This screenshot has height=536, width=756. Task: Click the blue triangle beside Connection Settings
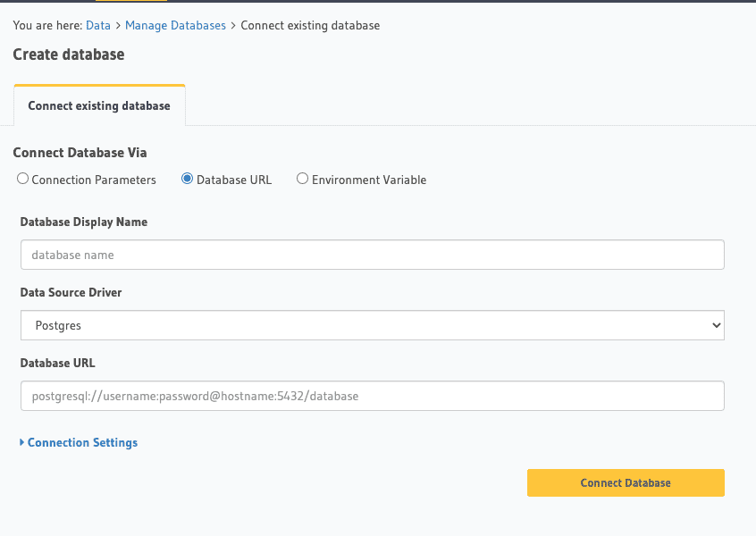point(21,442)
